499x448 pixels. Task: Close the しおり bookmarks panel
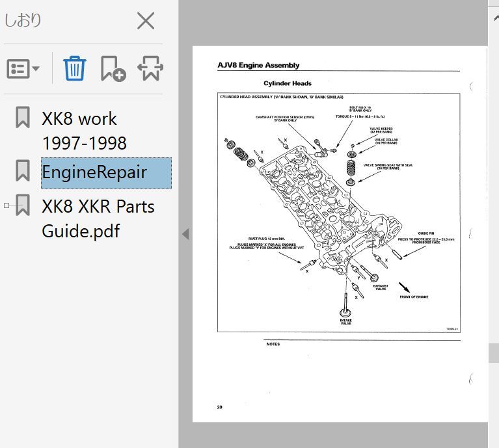click(146, 21)
